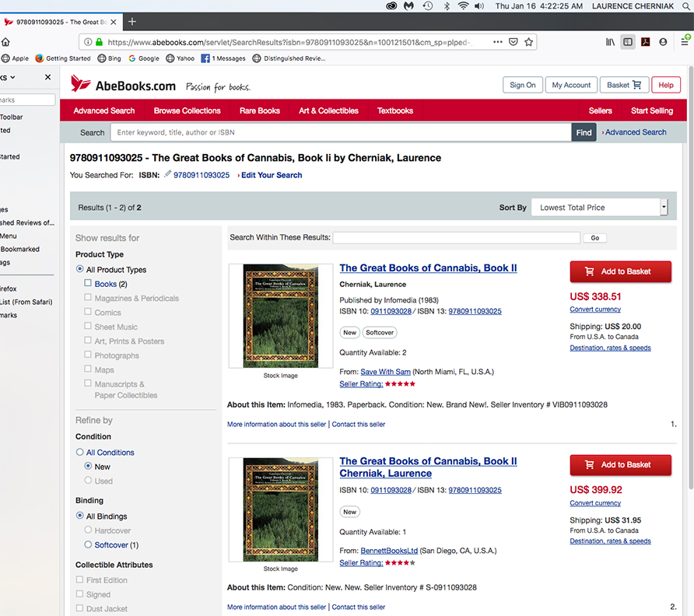This screenshot has height=616, width=694.
Task: Check the Magazines & Periodicals checkbox
Action: click(x=88, y=297)
